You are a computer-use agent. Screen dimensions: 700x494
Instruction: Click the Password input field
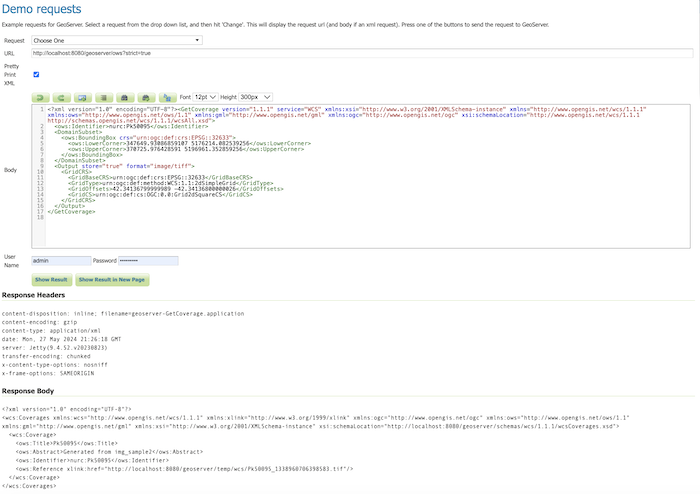point(148,260)
